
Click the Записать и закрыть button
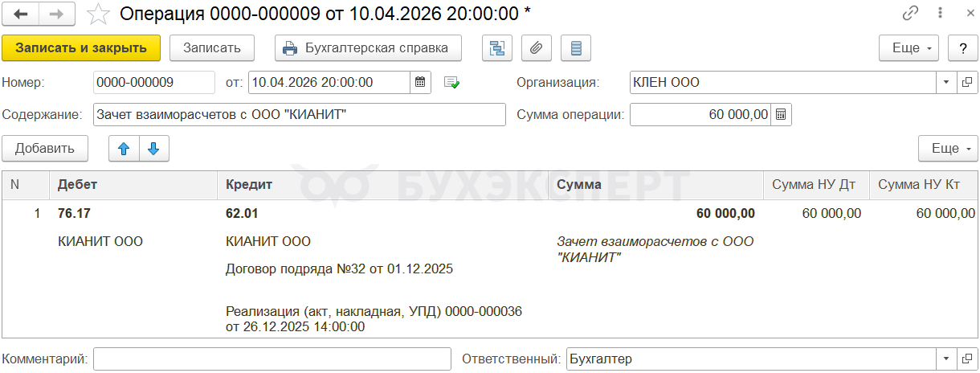(81, 47)
